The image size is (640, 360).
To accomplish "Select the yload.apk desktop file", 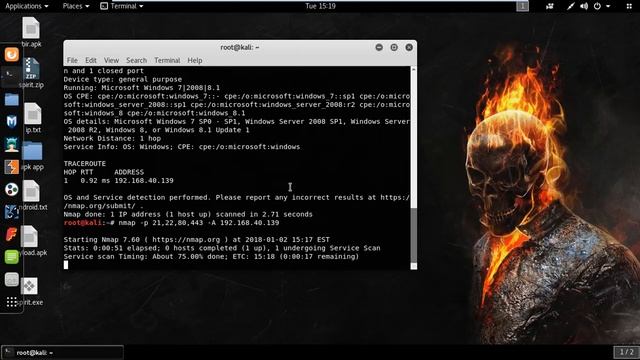I will pyautogui.click(x=31, y=241).
